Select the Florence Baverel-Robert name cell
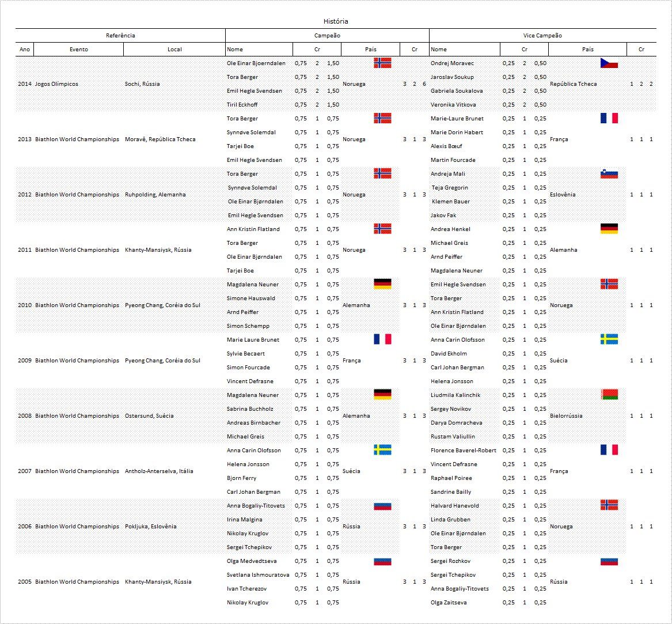This screenshot has height=624, width=672. [x=464, y=451]
